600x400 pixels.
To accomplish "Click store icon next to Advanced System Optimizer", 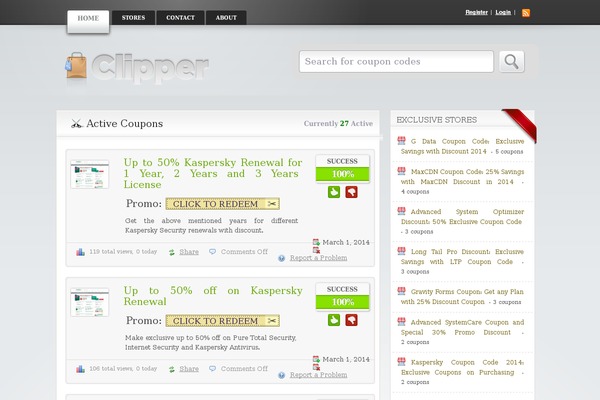I will 401,211.
